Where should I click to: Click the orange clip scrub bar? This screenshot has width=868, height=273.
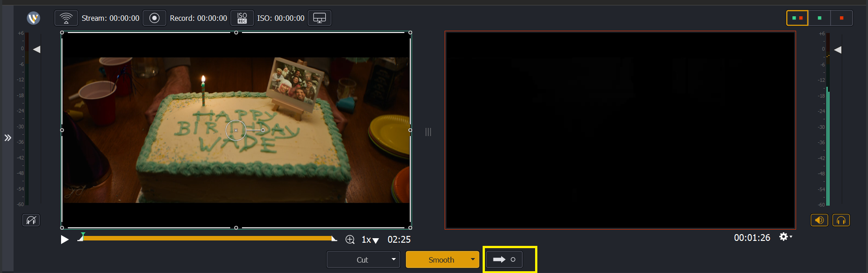(207, 238)
